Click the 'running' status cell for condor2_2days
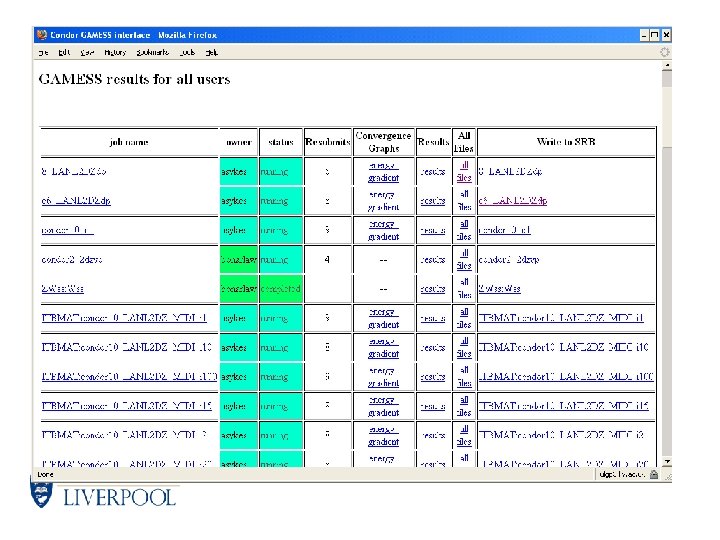 [x=281, y=259]
